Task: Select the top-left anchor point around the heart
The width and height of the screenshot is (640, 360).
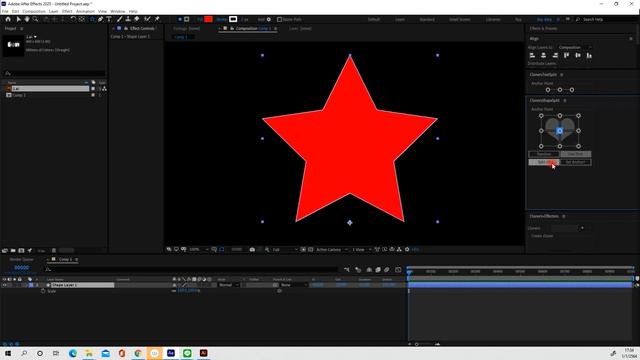Action: pos(541,116)
